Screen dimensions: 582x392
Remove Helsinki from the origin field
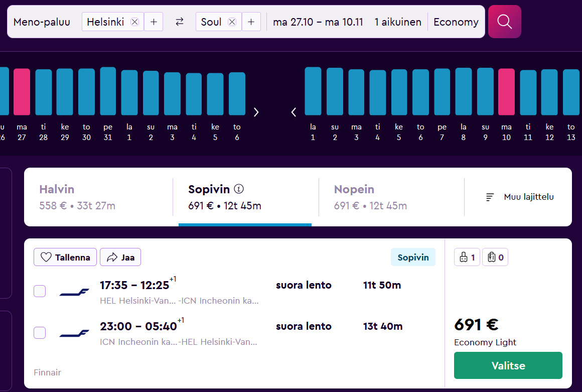coord(134,22)
